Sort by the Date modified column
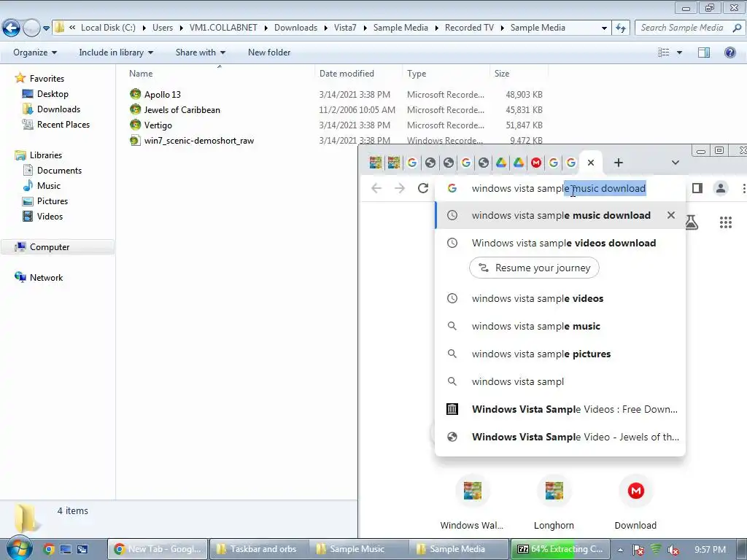 click(347, 74)
